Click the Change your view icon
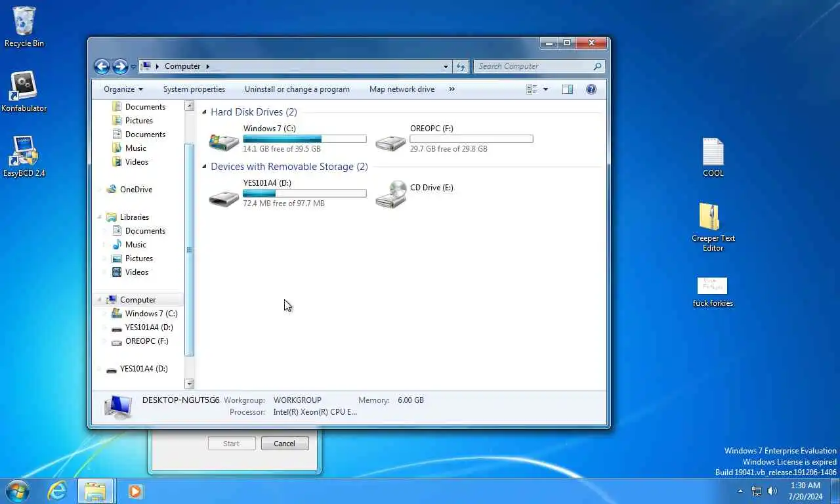Viewport: 840px width, 504px height. [532, 89]
